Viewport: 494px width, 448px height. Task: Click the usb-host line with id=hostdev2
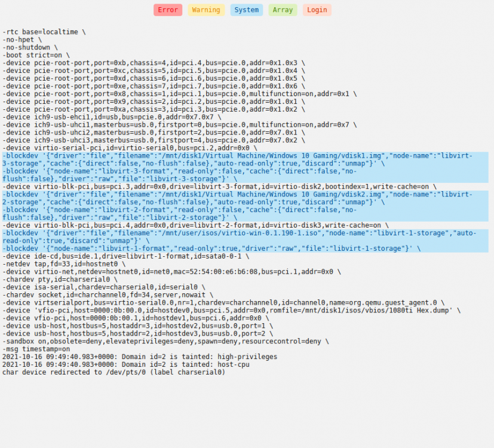point(137,326)
